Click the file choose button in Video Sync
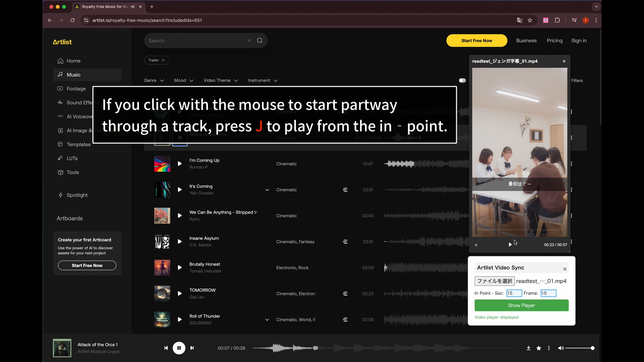 [x=495, y=281]
